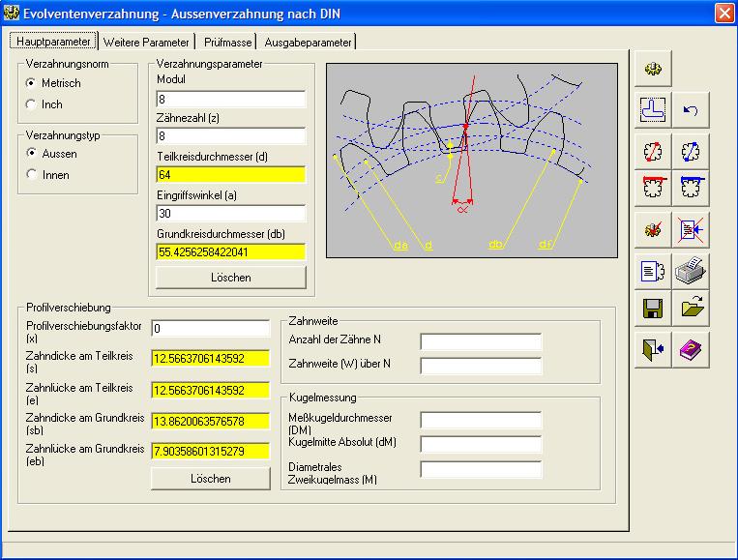Select the Metrisch radio button
The image size is (738, 560).
click(x=31, y=83)
